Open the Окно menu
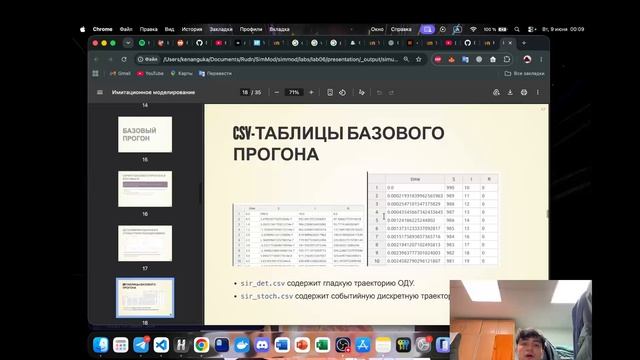 coord(377,29)
